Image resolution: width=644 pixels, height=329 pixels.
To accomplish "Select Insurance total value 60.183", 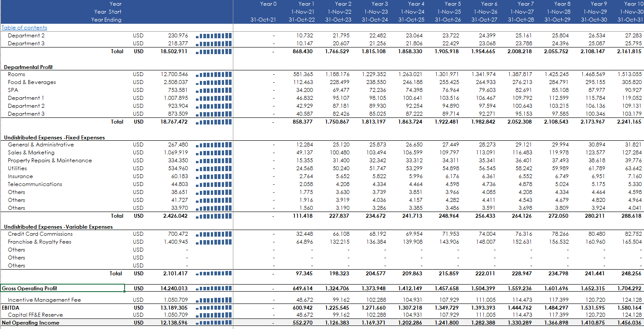I will tap(180, 176).
